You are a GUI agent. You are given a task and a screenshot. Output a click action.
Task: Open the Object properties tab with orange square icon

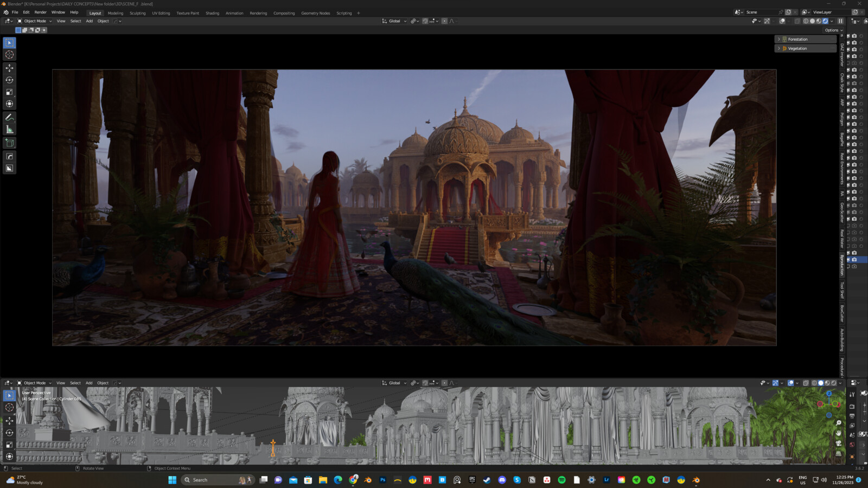point(852,457)
